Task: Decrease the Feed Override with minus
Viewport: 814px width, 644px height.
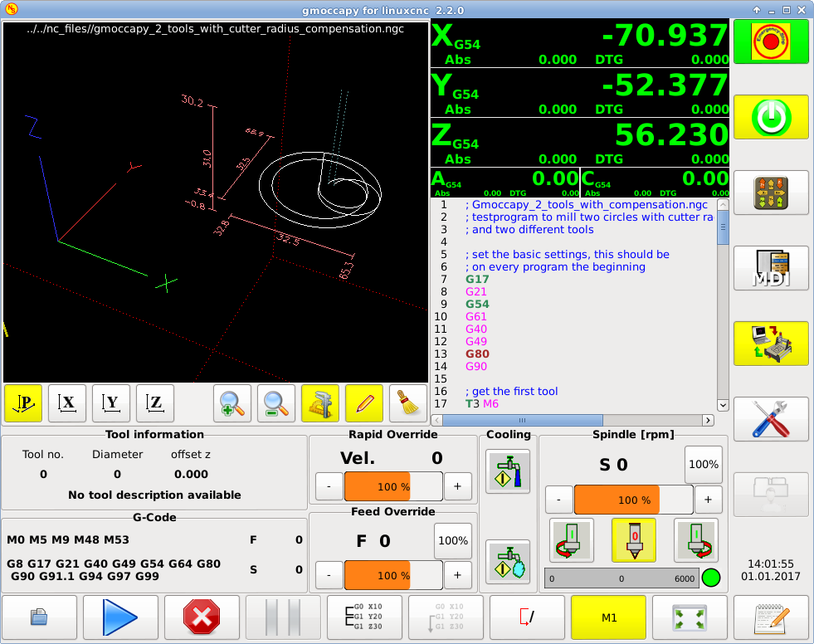Action: 329,574
